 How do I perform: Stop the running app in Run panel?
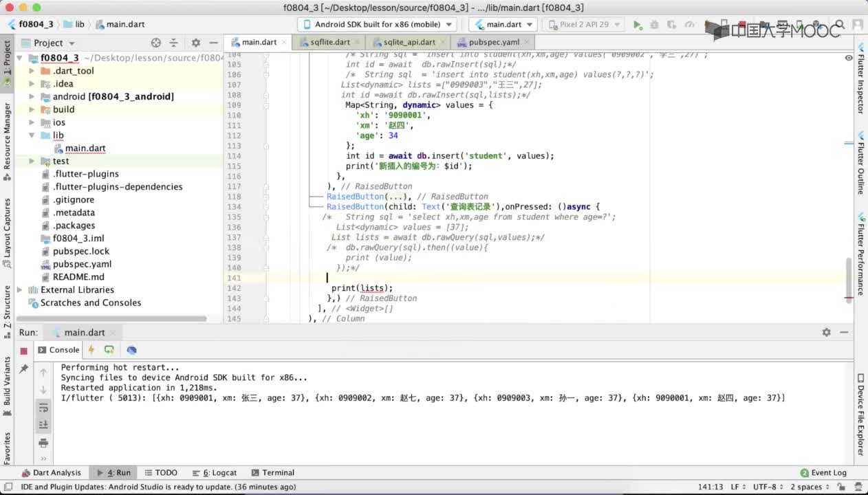pyautogui.click(x=23, y=351)
